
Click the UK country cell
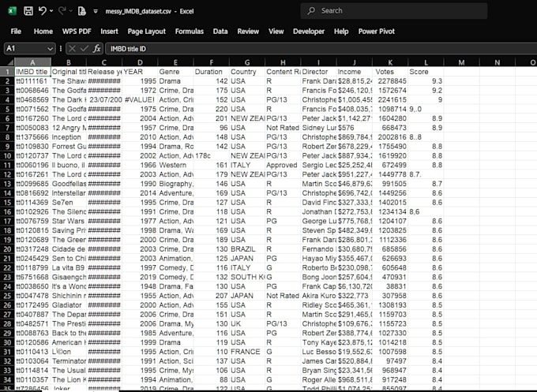click(x=247, y=323)
